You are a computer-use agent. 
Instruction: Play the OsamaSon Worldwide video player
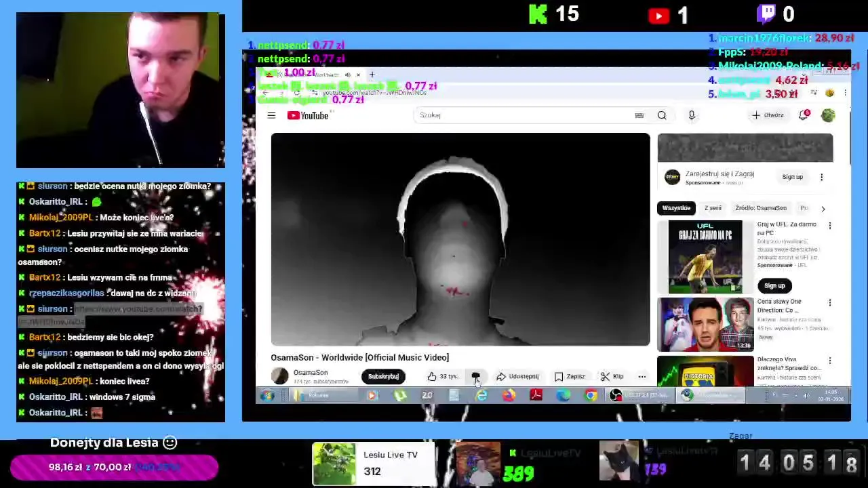point(460,239)
